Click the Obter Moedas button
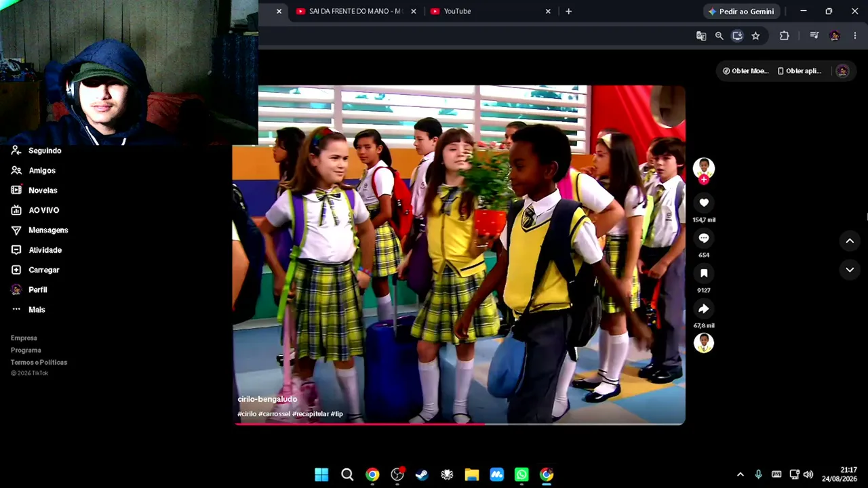The width and height of the screenshot is (868, 488). [745, 70]
